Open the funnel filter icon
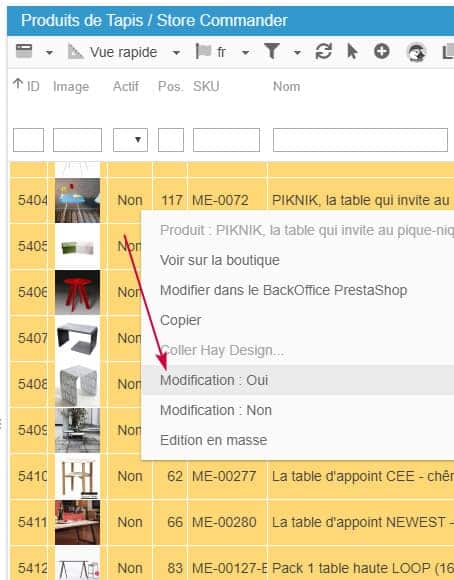 point(272,51)
